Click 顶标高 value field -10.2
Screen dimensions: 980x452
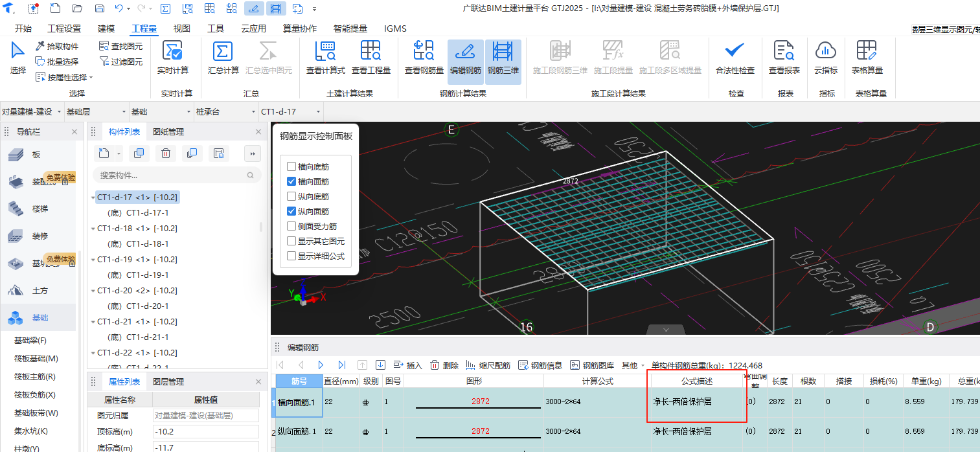205,432
